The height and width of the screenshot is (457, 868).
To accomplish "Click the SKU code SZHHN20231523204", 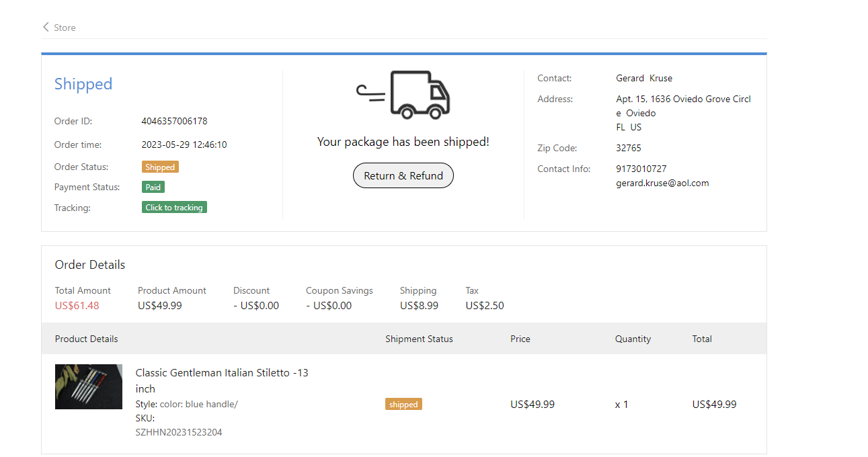I will pyautogui.click(x=179, y=432).
